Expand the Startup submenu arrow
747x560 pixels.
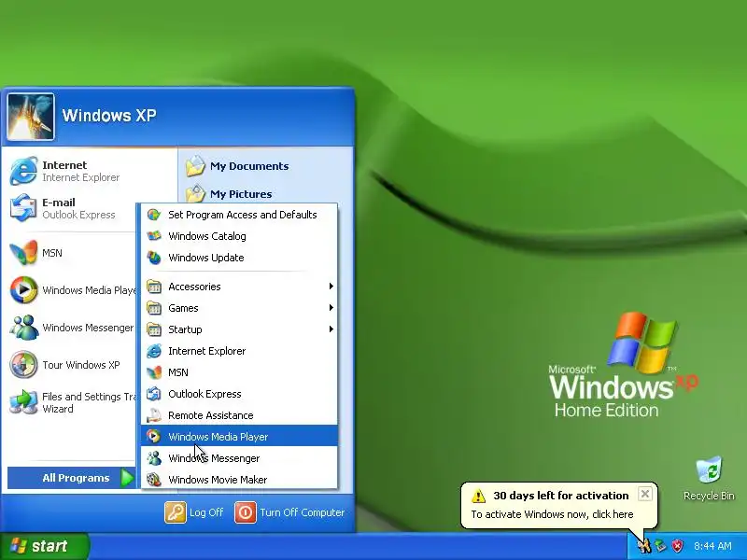(x=331, y=329)
